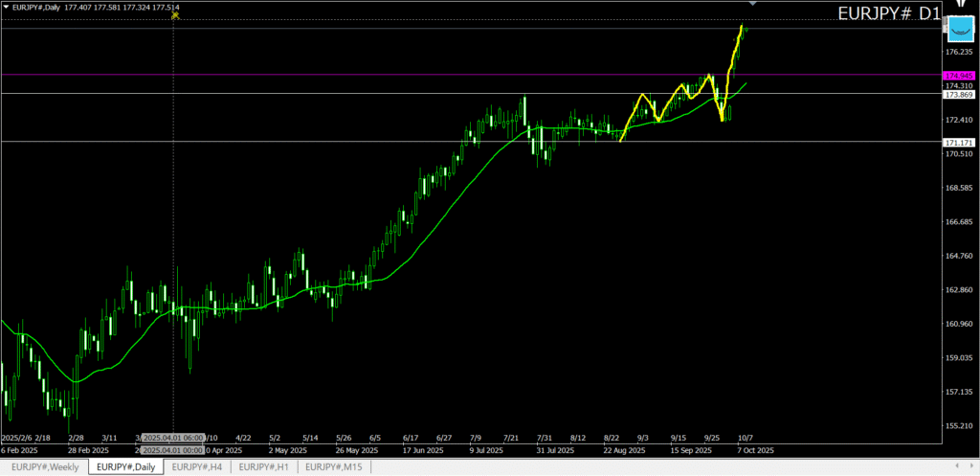Click the 2025.04.01 06:00 time marker
This screenshot has height=476, width=980.
[172, 439]
